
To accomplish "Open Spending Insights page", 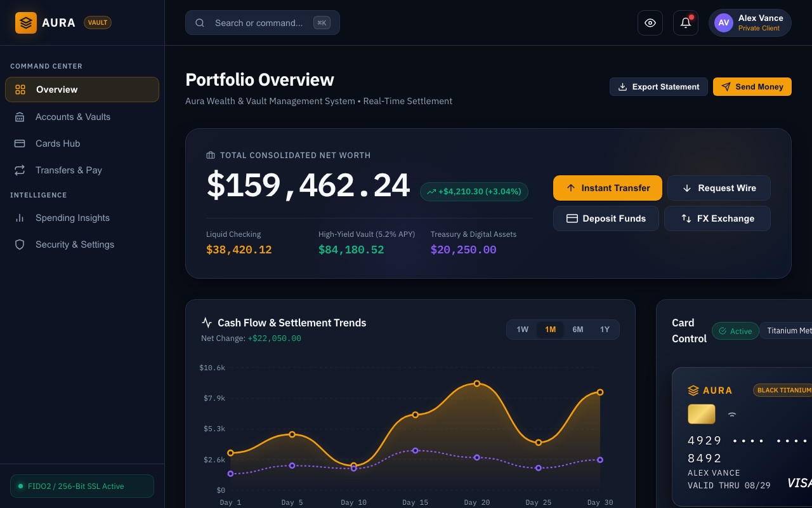I will 82,218.
